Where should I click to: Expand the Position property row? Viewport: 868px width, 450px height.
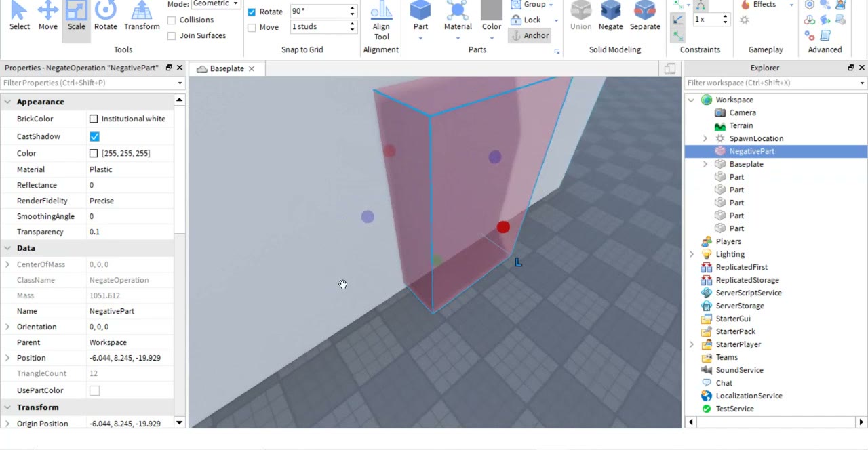pyautogui.click(x=7, y=358)
